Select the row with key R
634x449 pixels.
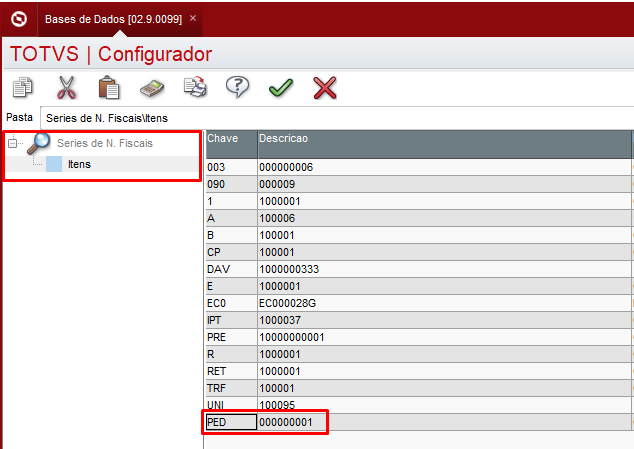[x=418, y=354]
